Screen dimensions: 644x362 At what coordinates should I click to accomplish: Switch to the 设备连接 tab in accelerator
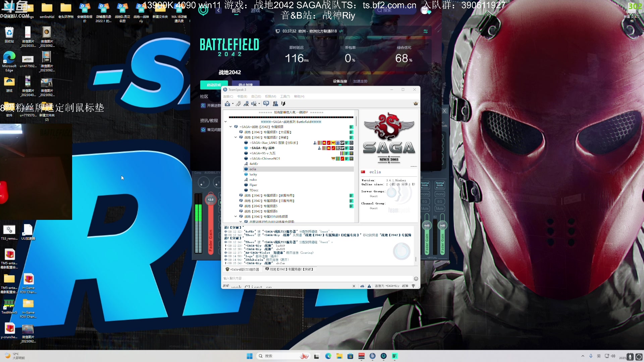pyautogui.click(x=340, y=81)
